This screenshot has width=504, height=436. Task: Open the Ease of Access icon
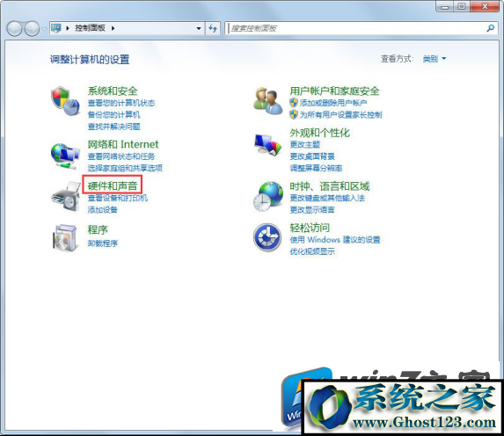pos(267,237)
